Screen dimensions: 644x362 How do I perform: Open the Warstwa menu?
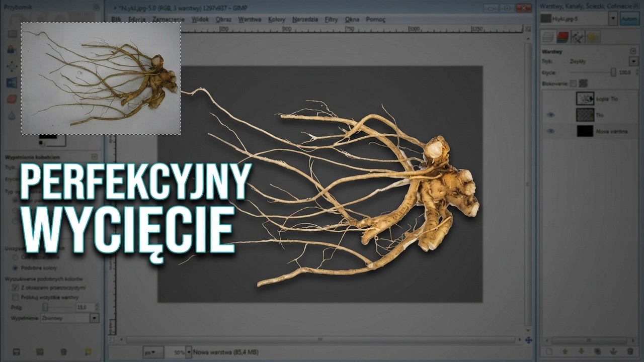click(250, 20)
